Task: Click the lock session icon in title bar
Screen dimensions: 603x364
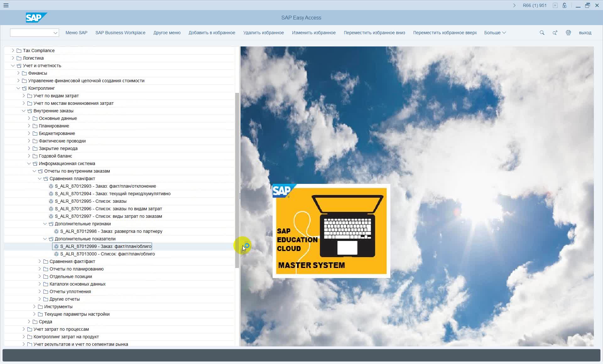Action: (564, 5)
